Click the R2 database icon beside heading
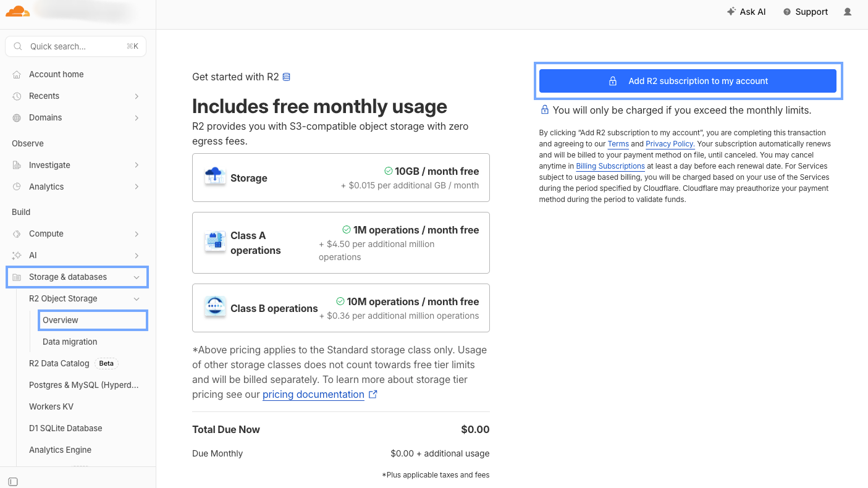Image resolution: width=868 pixels, height=488 pixels. tap(287, 77)
